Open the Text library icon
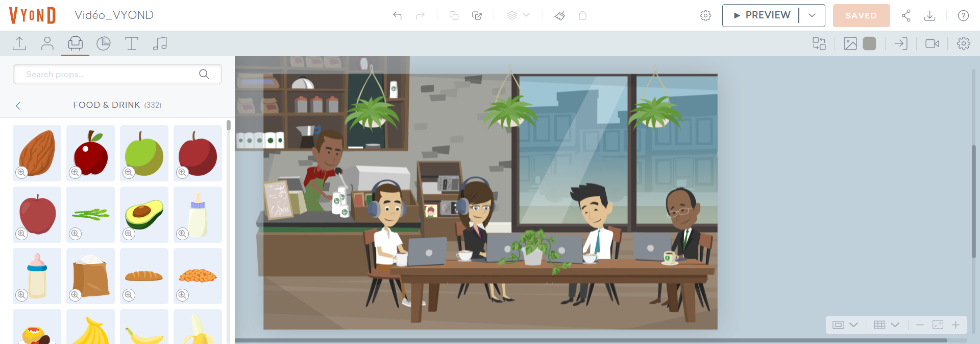Screen dimensions: 980x344 (132, 43)
